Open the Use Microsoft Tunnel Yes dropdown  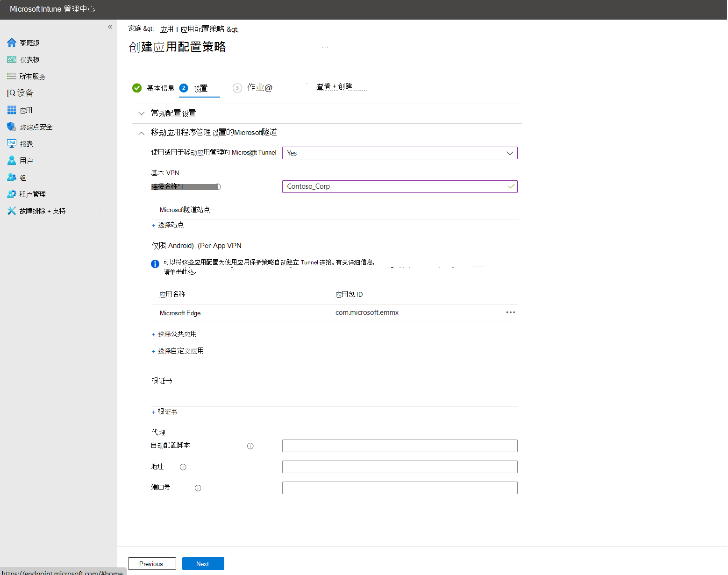400,153
